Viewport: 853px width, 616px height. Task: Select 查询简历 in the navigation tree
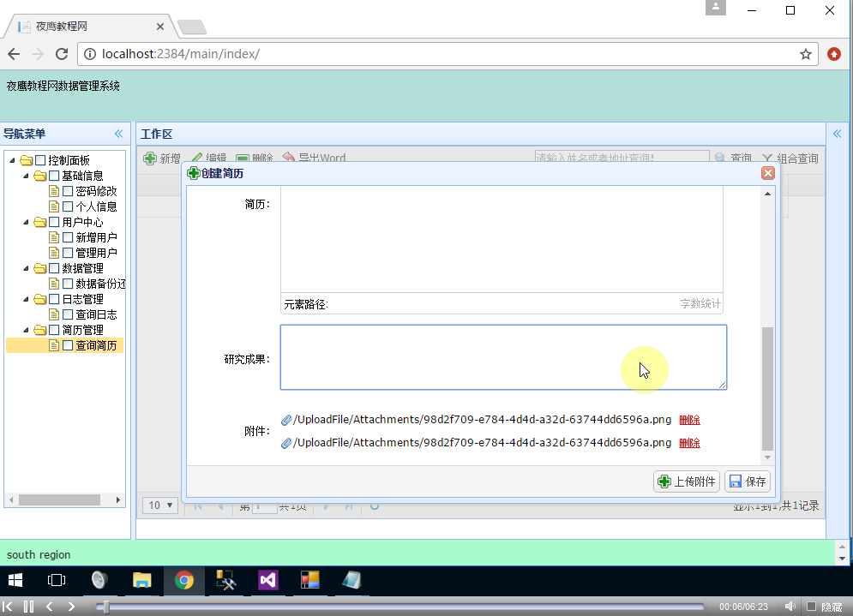96,345
